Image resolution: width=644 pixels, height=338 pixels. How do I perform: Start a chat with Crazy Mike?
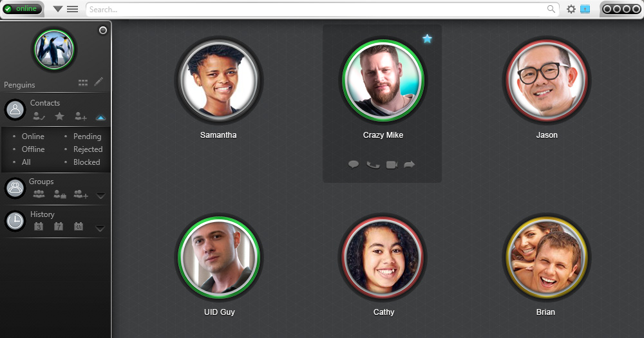[x=353, y=165]
